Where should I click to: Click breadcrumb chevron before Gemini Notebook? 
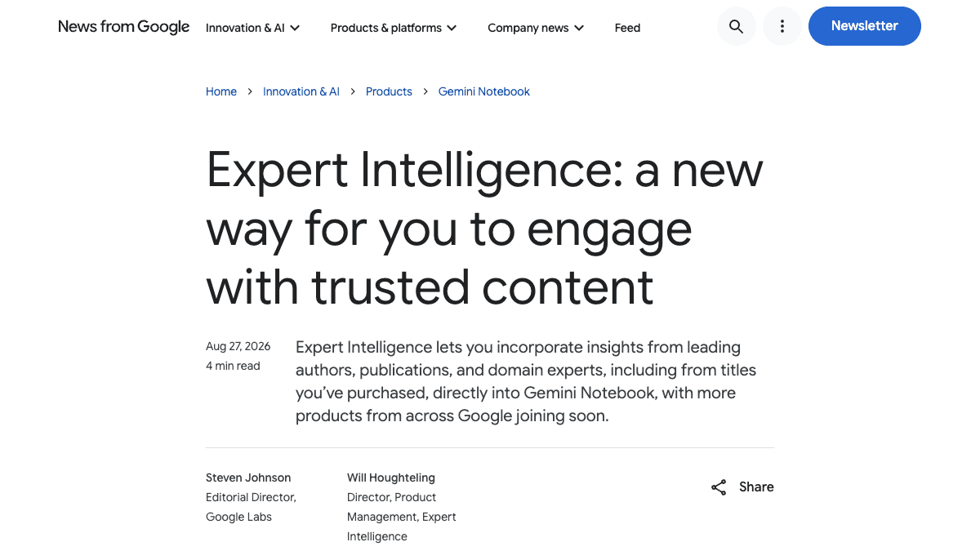pos(425,91)
